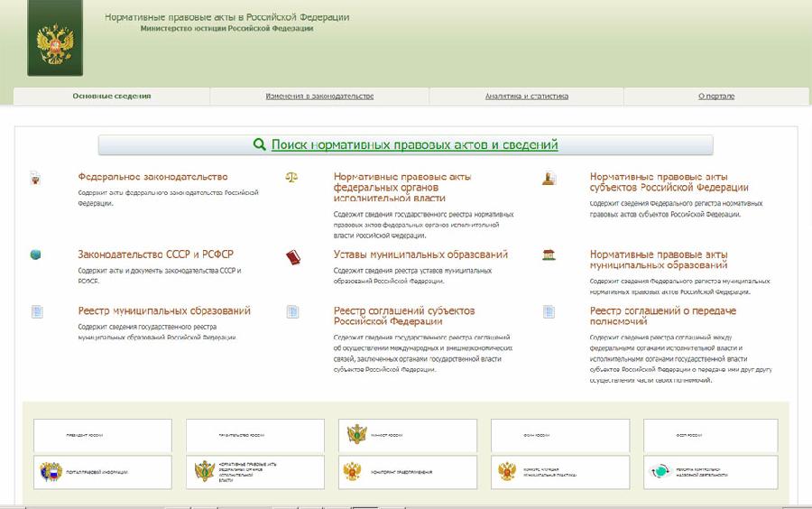This screenshot has height=509, width=812.
Task: Open the Президент России banner
Action: (103, 436)
